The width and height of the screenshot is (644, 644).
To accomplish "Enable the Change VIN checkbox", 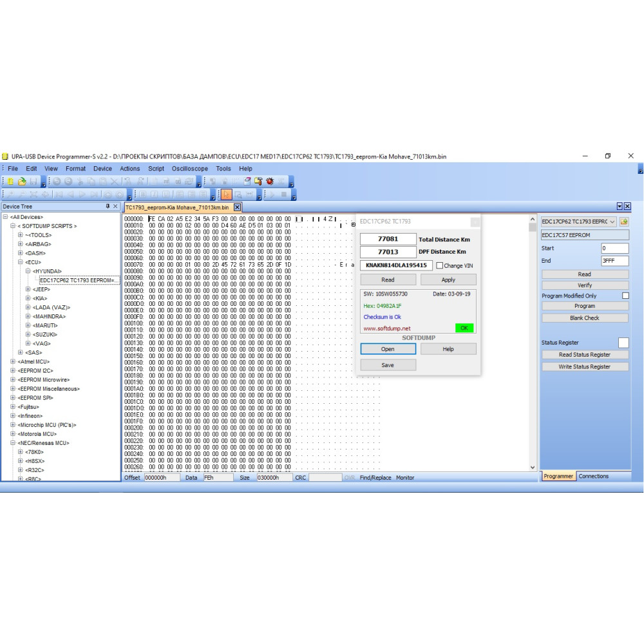I will coord(439,266).
